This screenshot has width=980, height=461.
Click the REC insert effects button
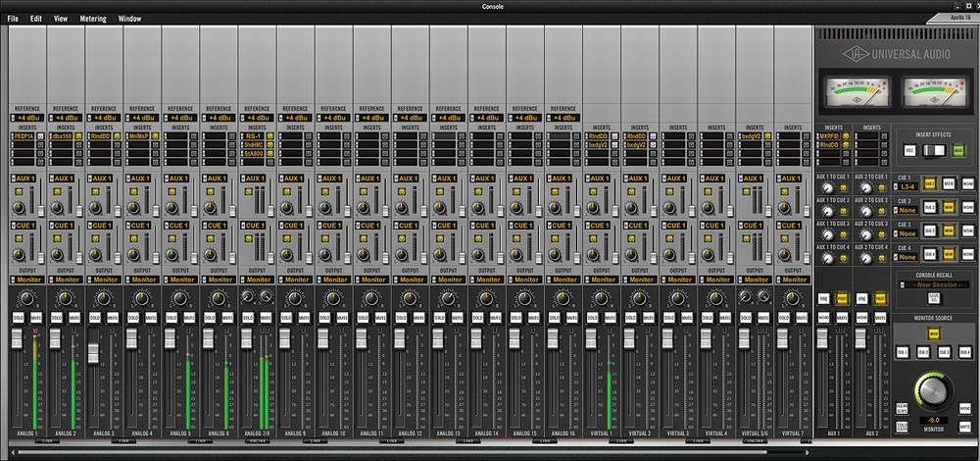click(x=910, y=149)
